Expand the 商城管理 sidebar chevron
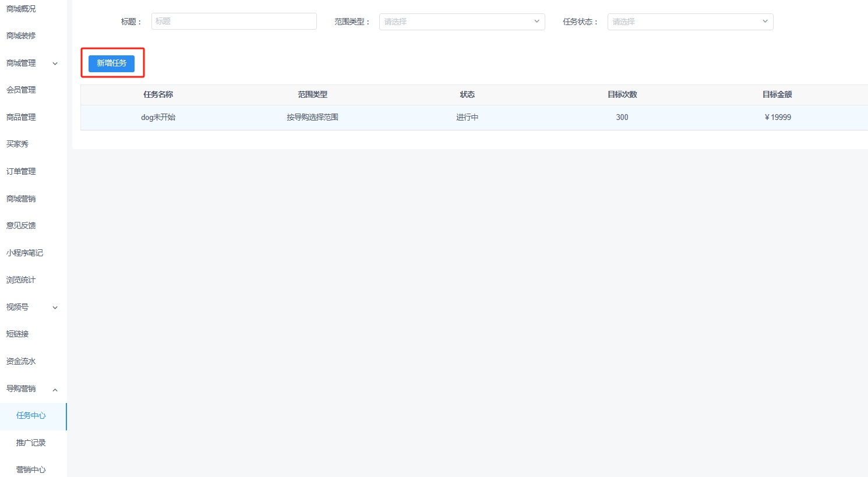The height and width of the screenshot is (477, 868). 55,63
